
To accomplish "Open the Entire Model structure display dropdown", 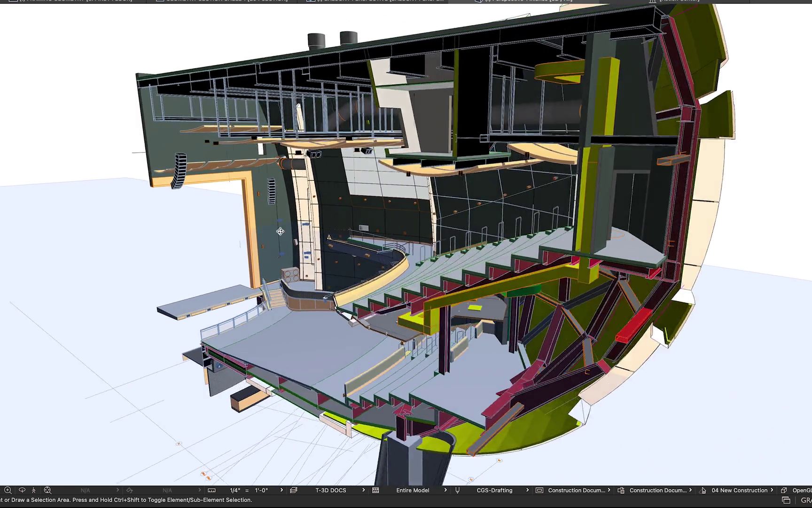I will click(x=412, y=490).
